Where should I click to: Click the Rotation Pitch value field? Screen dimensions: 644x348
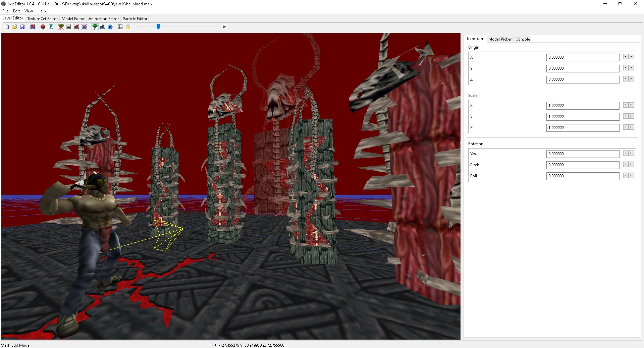click(x=583, y=165)
